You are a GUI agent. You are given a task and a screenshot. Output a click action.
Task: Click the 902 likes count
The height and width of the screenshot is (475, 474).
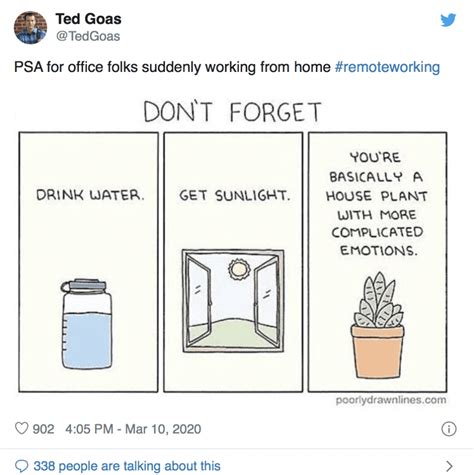pyautogui.click(x=43, y=429)
